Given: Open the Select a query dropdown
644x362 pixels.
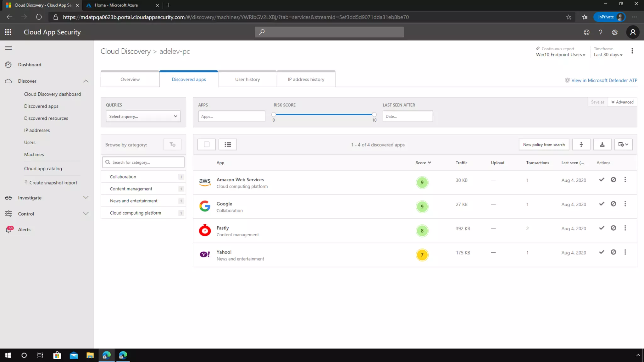Looking at the screenshot, I should [x=143, y=116].
